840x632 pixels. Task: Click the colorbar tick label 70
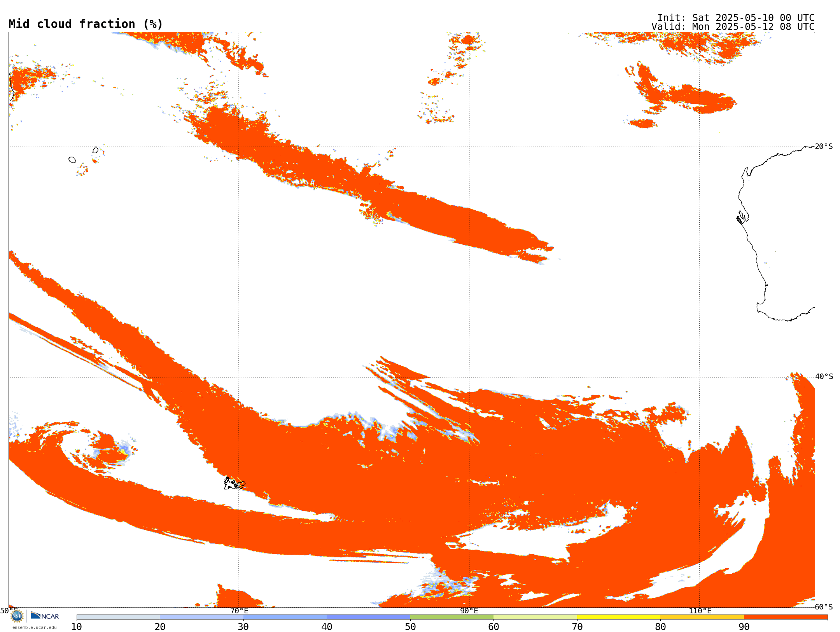point(577,627)
